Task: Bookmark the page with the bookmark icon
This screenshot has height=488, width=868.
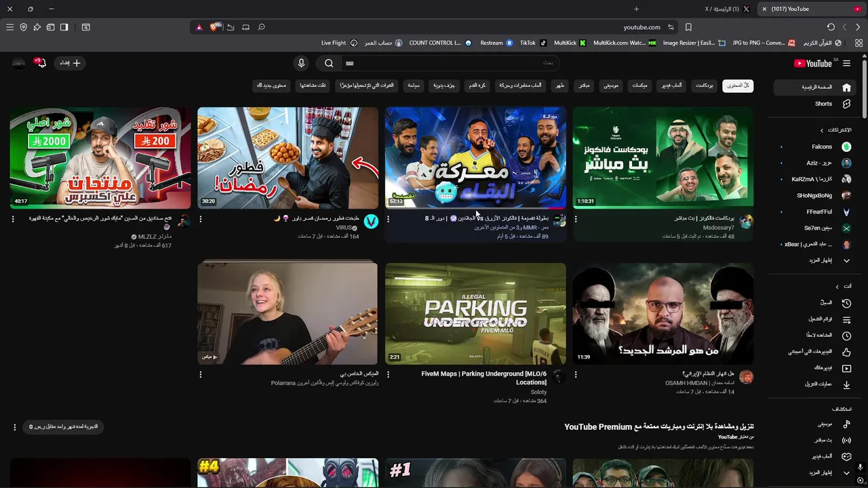Action: point(688,27)
